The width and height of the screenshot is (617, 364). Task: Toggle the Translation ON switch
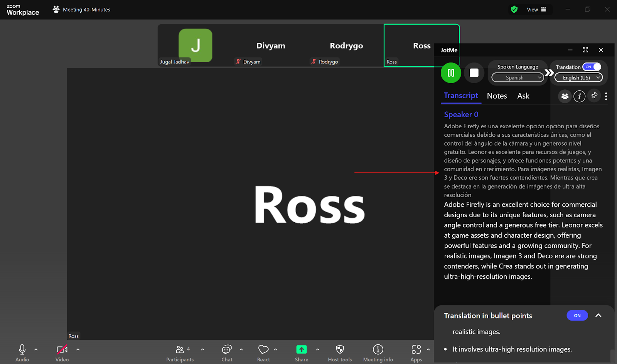coord(592,67)
